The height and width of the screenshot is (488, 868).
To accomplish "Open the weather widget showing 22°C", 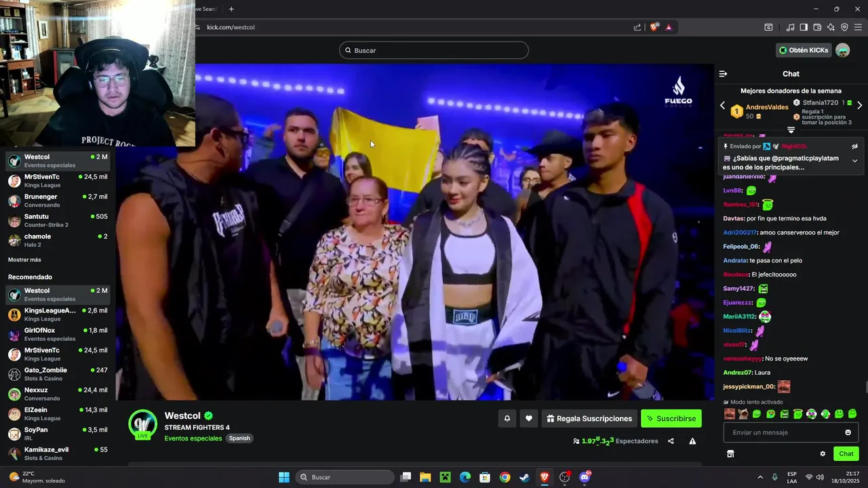I will (x=37, y=477).
